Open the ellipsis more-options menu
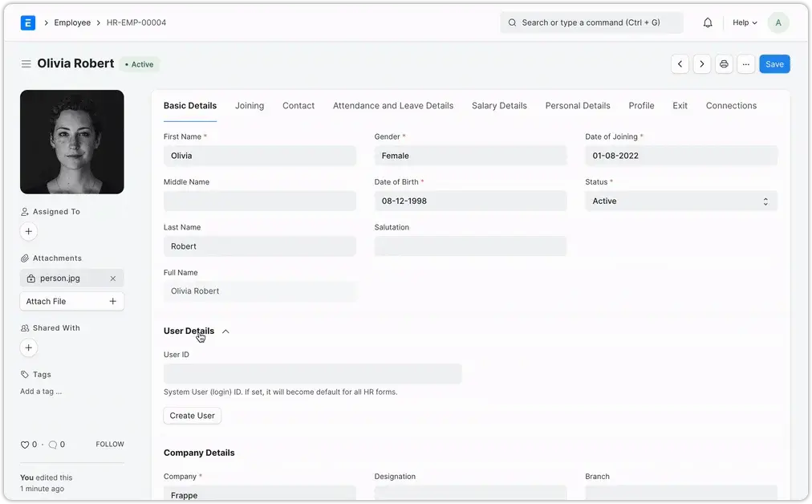Image resolution: width=812 pixels, height=504 pixels. point(745,63)
